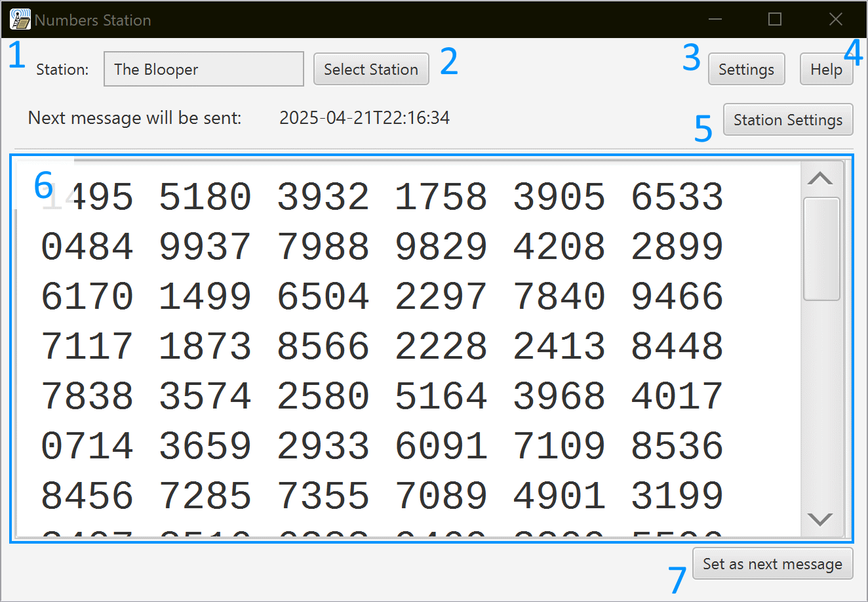Click the empty scrollbar track below thumb

coord(821,407)
